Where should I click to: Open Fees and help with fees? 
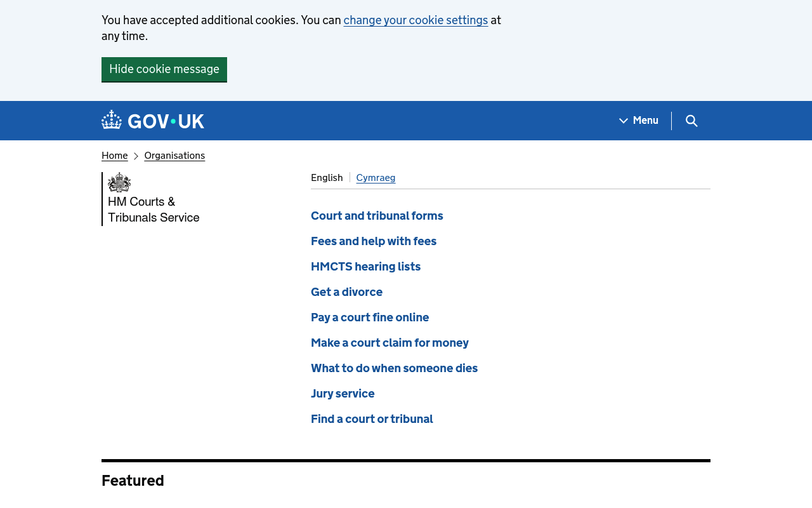point(374,241)
